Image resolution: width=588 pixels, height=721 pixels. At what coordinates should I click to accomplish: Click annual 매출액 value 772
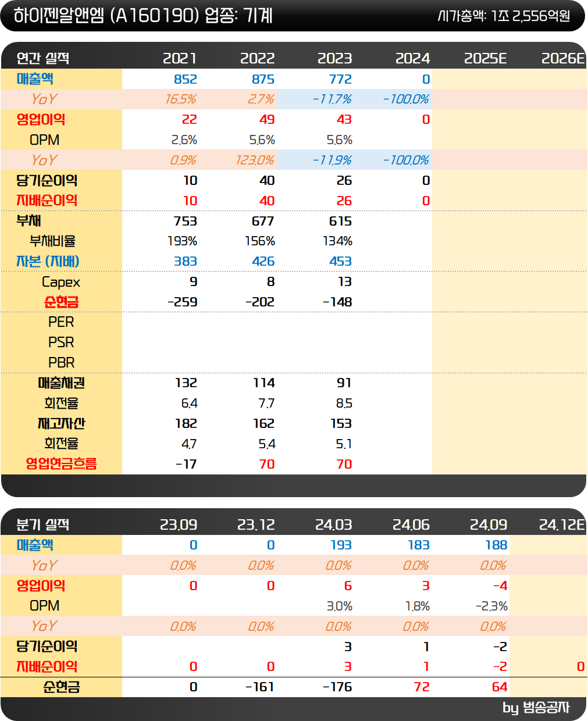(x=340, y=79)
